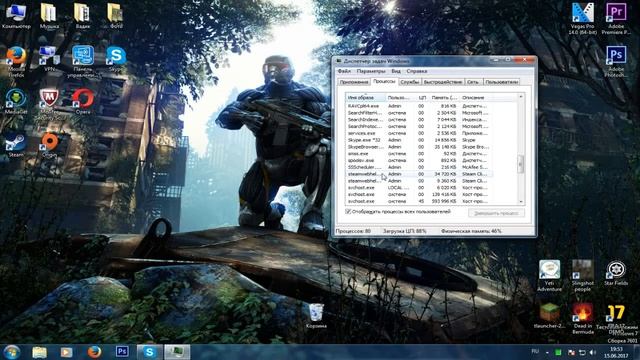The height and width of the screenshot is (360, 640).
Task: Launch Skype from the desktop shortcut
Action: [x=116, y=58]
